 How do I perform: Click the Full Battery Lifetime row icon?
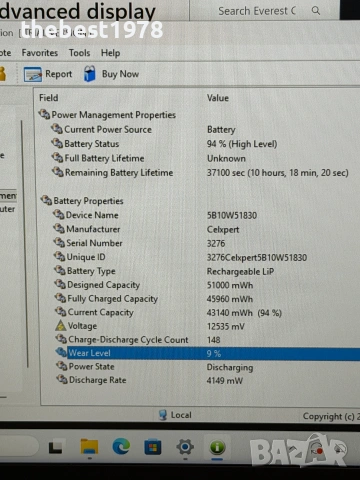[x=57, y=157]
